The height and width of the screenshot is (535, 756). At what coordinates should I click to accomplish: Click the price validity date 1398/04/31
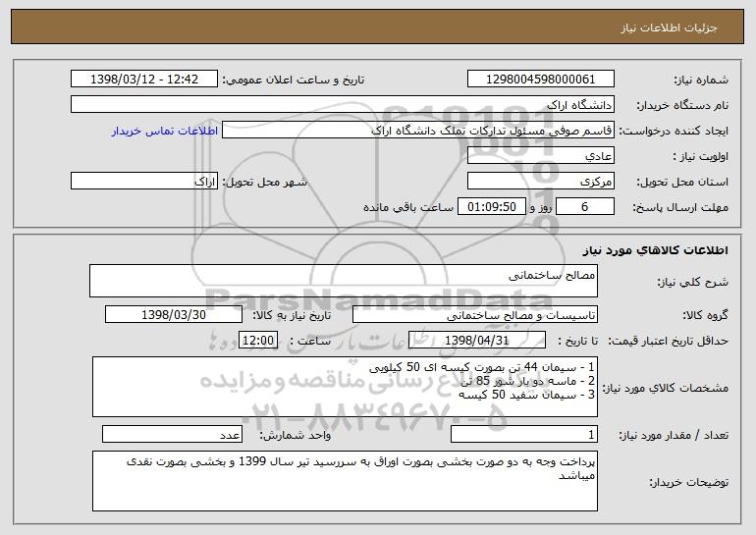(x=477, y=341)
